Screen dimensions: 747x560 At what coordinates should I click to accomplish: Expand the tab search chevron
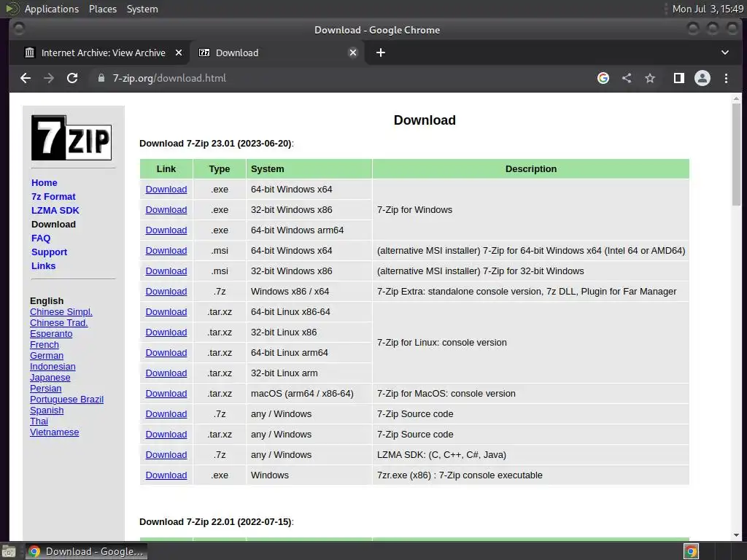pyautogui.click(x=724, y=52)
